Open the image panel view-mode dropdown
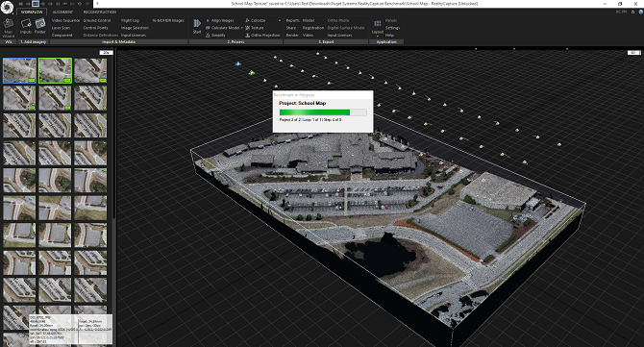This screenshot has width=644, height=347. coord(107,53)
